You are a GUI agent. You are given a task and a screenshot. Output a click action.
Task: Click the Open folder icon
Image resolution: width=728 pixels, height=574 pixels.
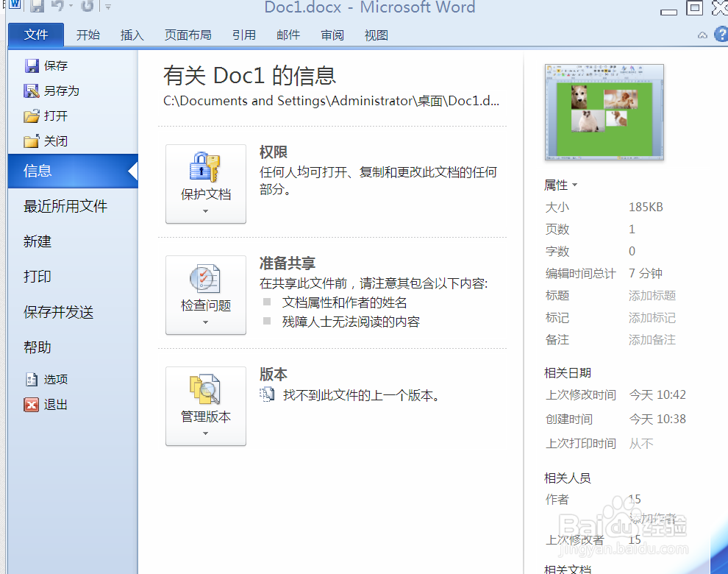point(32,116)
